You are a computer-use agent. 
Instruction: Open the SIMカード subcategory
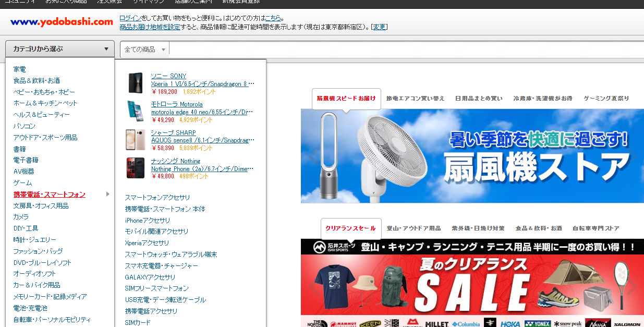pyautogui.click(x=138, y=323)
